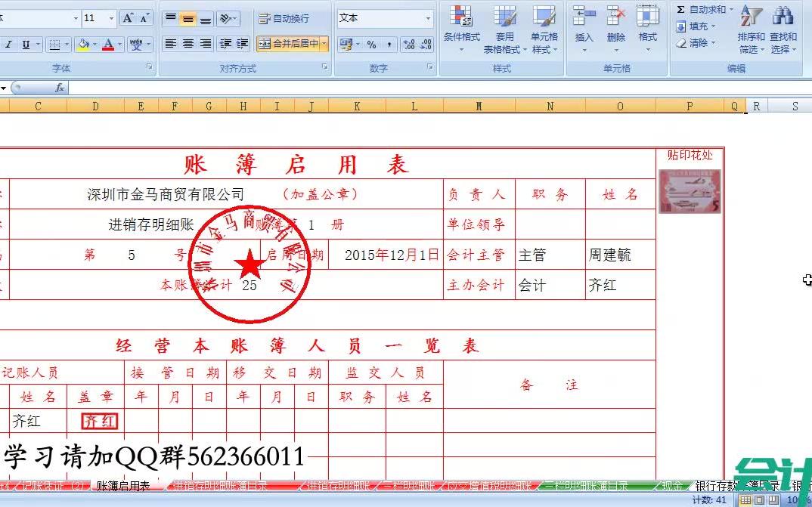Apply 套用表格格式 table formatting

[x=504, y=30]
